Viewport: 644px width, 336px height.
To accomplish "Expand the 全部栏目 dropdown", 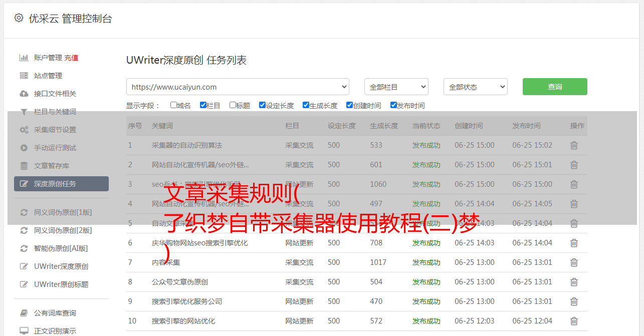I will coord(396,87).
